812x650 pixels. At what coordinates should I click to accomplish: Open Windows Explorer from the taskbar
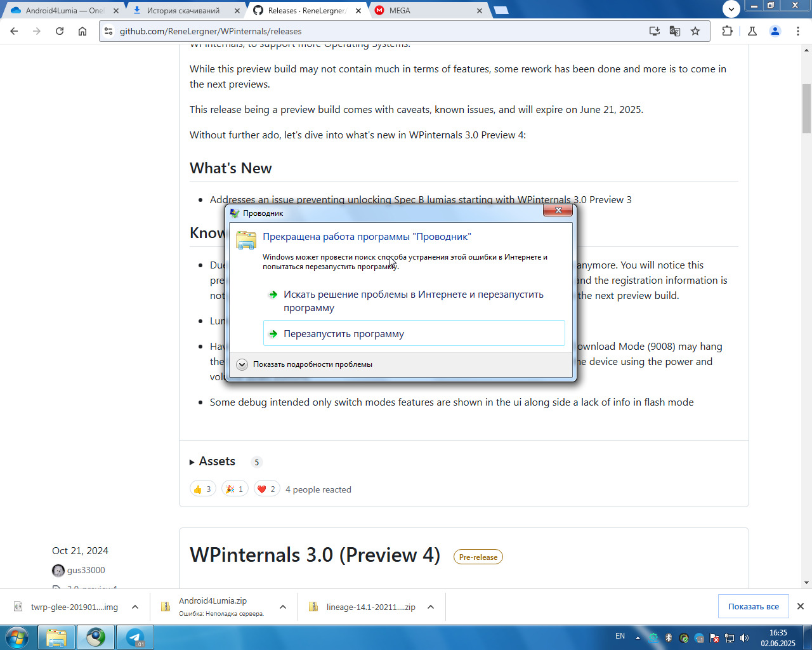coord(56,637)
